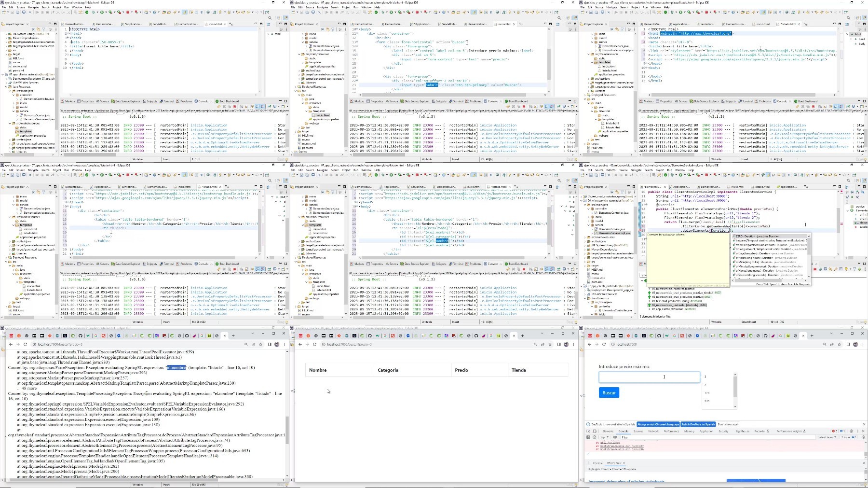This screenshot has height=488, width=868.
Task: Open Run dropdown arrow in ElementosServiceImpl.java Eclipse window
Action: click(x=684, y=175)
